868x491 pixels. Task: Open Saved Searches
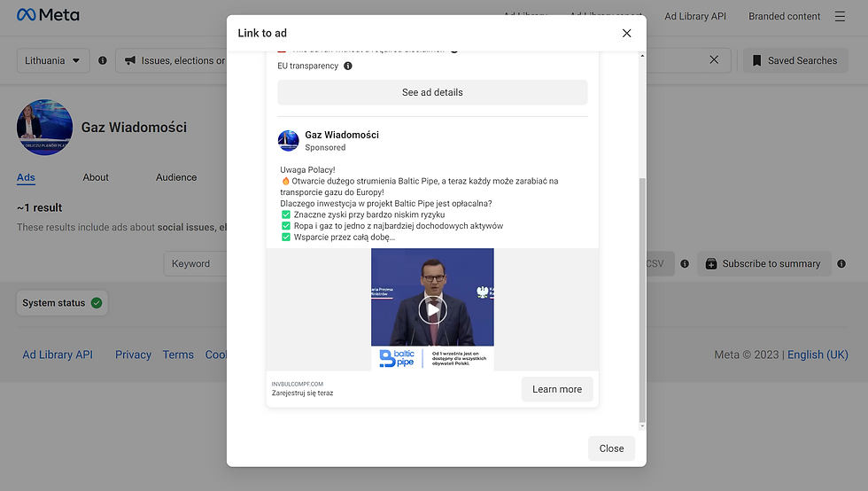click(795, 60)
